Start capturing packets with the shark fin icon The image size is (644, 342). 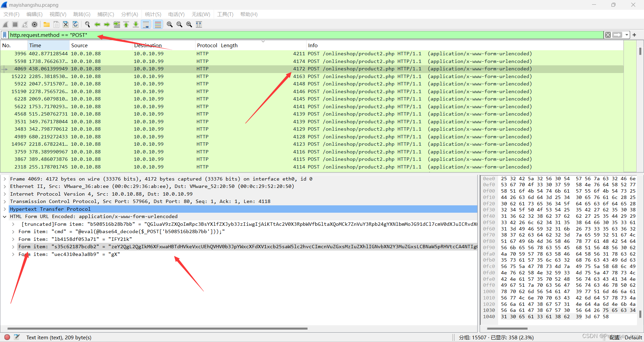click(6, 24)
